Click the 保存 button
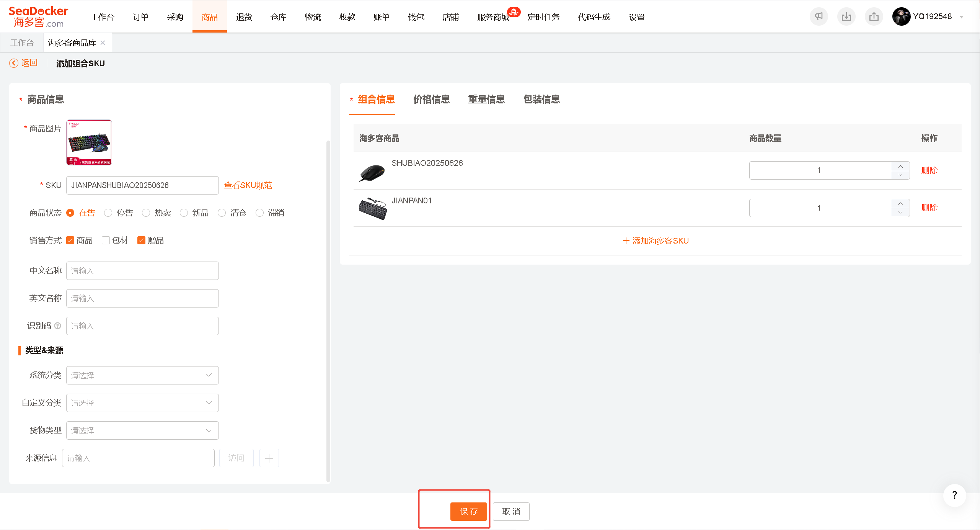Image resolution: width=980 pixels, height=530 pixels. coord(469,512)
